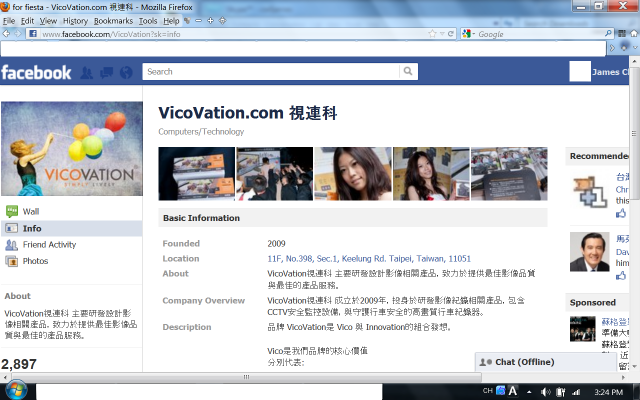Open notifications globe icon in Facebook header
The height and width of the screenshot is (400, 640).
coord(126,72)
